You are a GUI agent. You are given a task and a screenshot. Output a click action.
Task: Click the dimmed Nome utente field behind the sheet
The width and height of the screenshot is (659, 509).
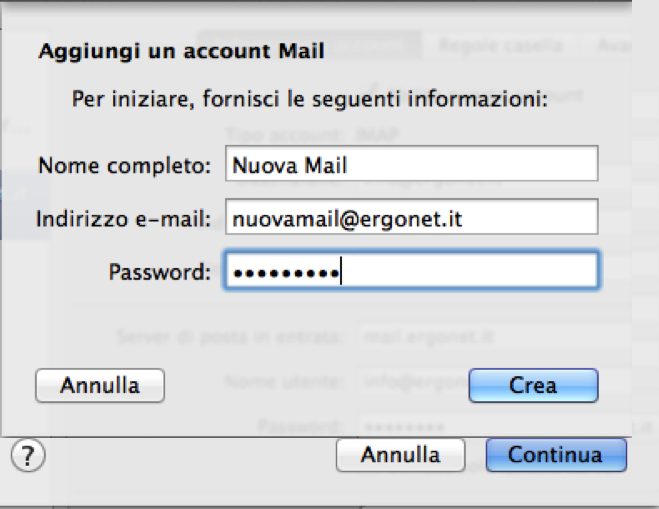[412, 381]
